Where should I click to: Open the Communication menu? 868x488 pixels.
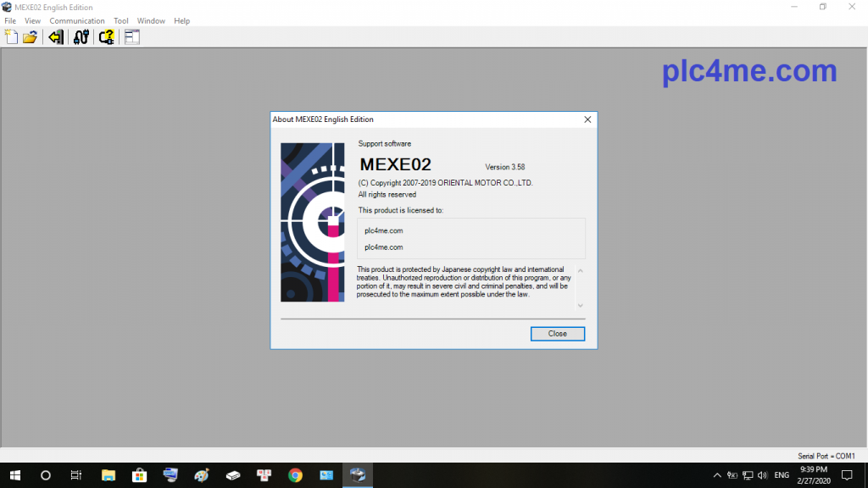pos(77,20)
